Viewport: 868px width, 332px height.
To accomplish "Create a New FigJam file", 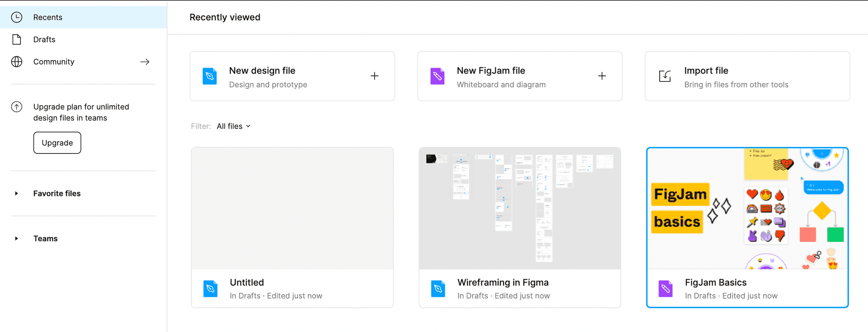I will click(519, 76).
